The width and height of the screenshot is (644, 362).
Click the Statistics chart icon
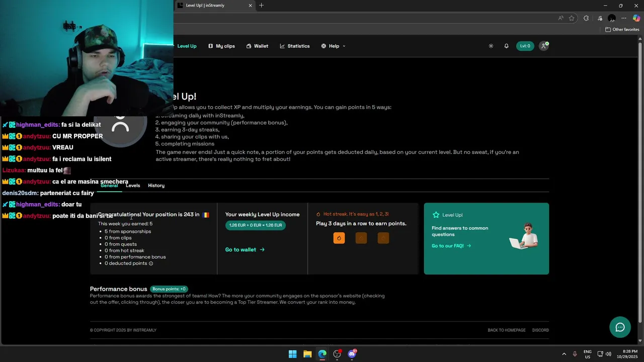pyautogui.click(x=282, y=46)
